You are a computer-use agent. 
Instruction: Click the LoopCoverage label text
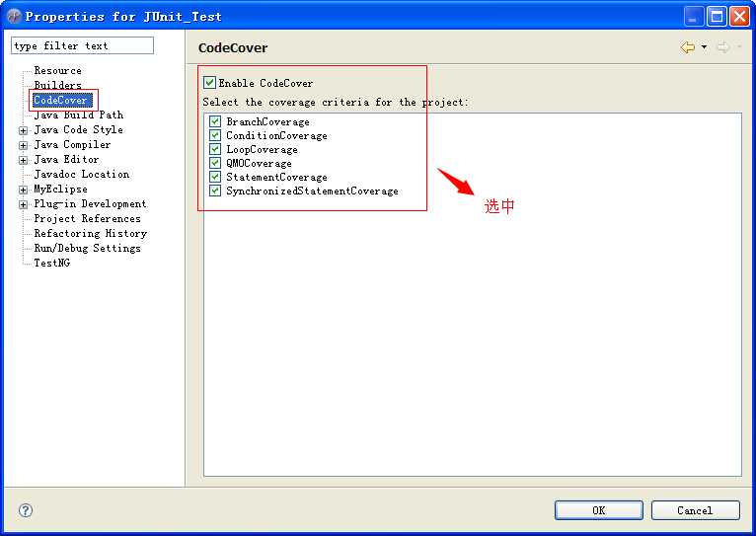(263, 149)
